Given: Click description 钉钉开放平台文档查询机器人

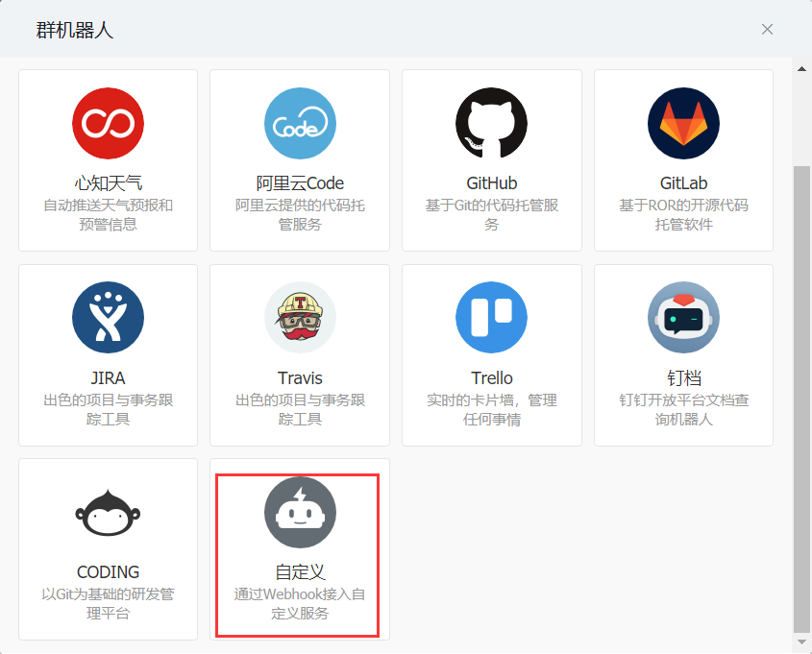Looking at the screenshot, I should tap(683, 409).
